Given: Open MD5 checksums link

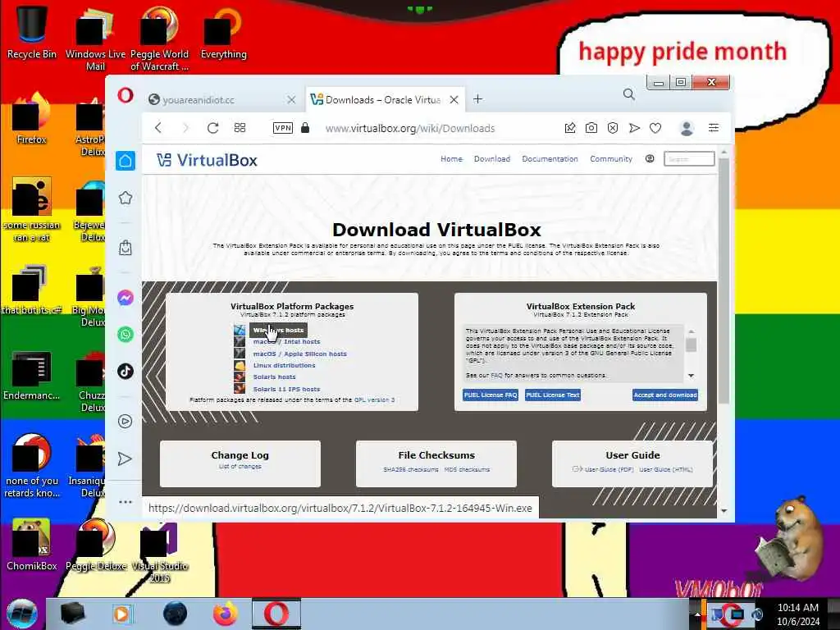Looking at the screenshot, I should pos(467,470).
